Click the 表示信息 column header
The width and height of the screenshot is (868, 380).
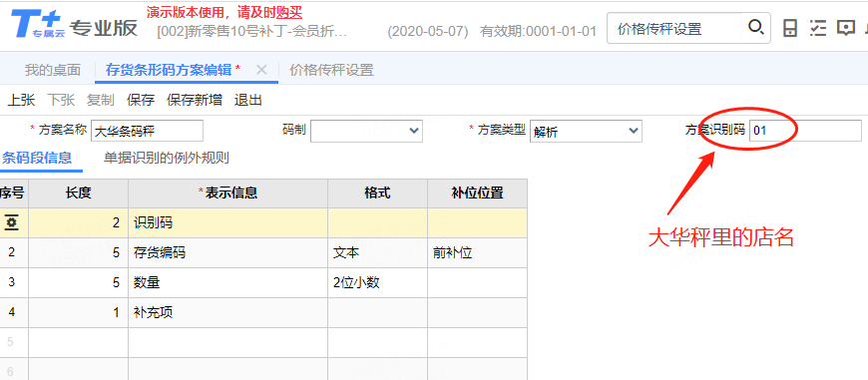pyautogui.click(x=228, y=193)
